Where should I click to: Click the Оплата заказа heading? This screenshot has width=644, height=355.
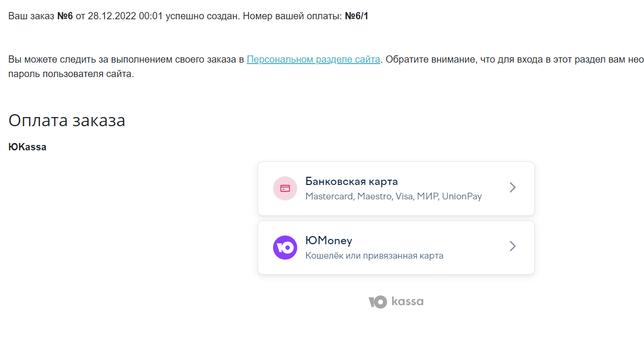(x=67, y=120)
